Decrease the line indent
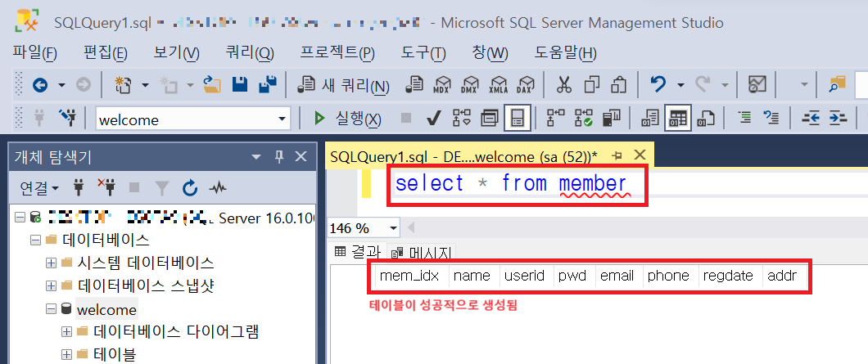 (x=811, y=117)
